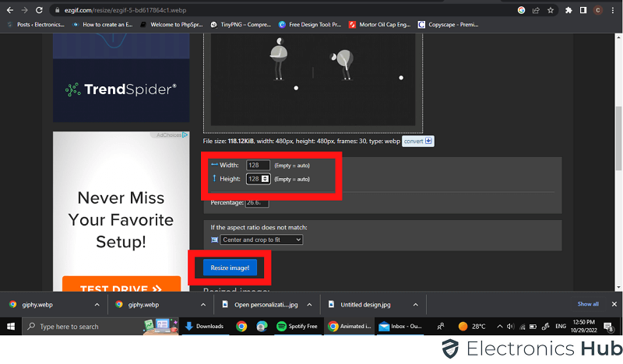This screenshot has height=364, width=623.
Task: Click the browser reload icon
Action: pyautogui.click(x=37, y=10)
